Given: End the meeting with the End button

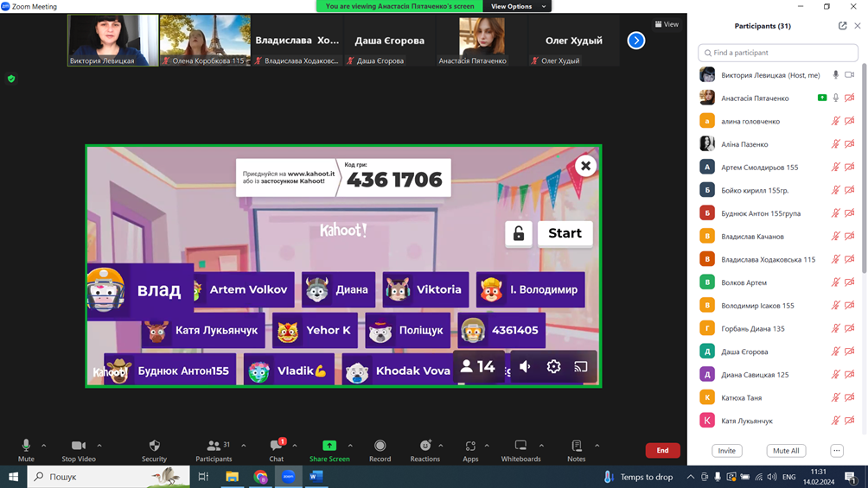Looking at the screenshot, I should pos(662,450).
